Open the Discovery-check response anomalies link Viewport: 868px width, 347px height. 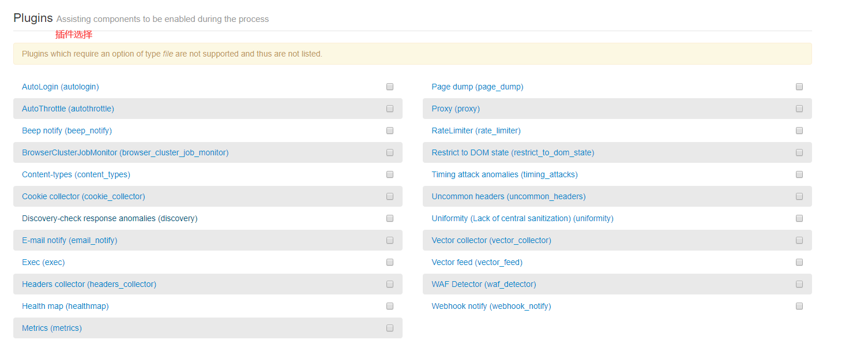click(x=110, y=218)
